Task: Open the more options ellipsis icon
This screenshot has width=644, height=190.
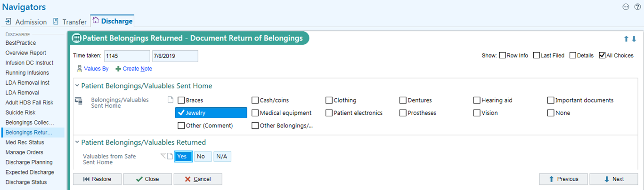Action: tap(626, 7)
